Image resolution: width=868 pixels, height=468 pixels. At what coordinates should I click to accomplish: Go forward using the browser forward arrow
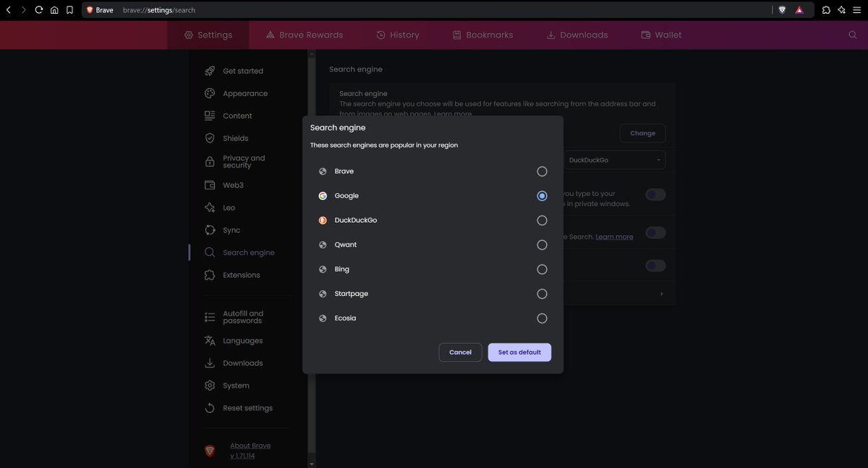pyautogui.click(x=23, y=10)
